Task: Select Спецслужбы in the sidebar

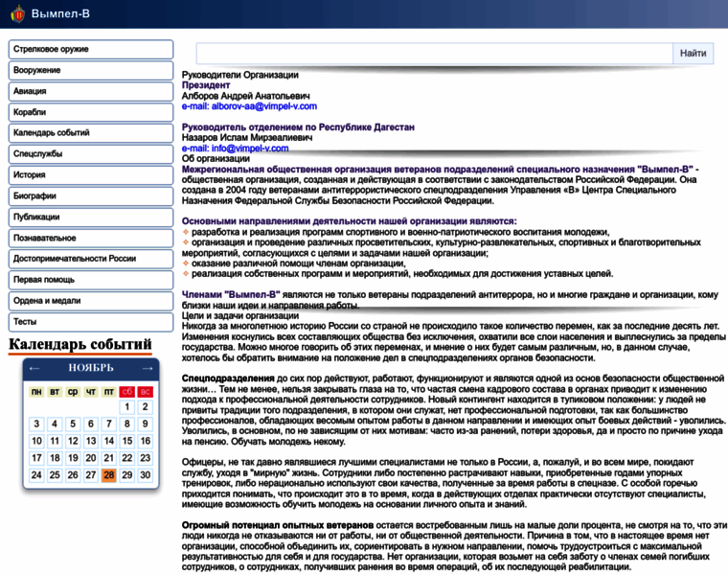Action: (91, 154)
